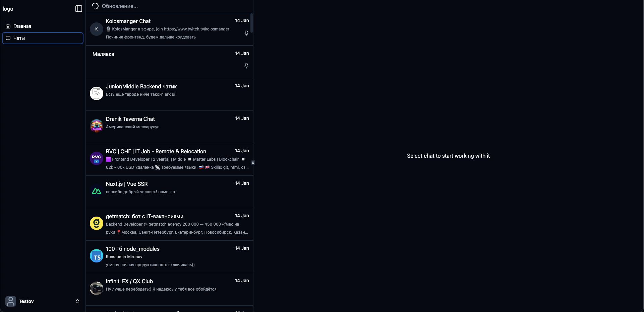Click the getmatch yellow avatar
The image size is (644, 312).
97,223
